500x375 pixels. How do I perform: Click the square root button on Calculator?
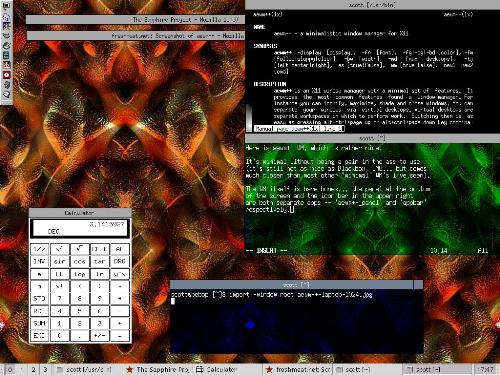(x=79, y=249)
